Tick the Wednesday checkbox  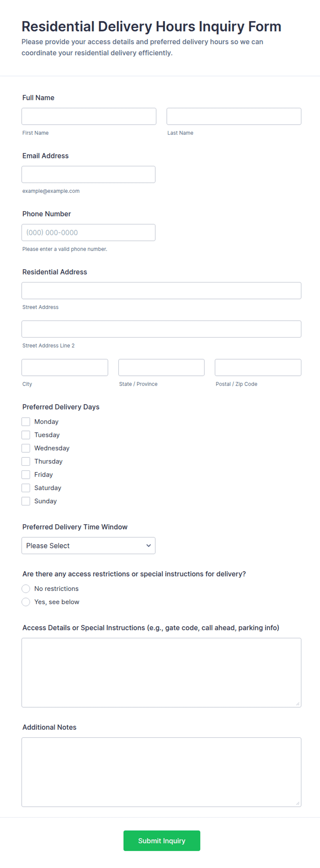tap(26, 448)
